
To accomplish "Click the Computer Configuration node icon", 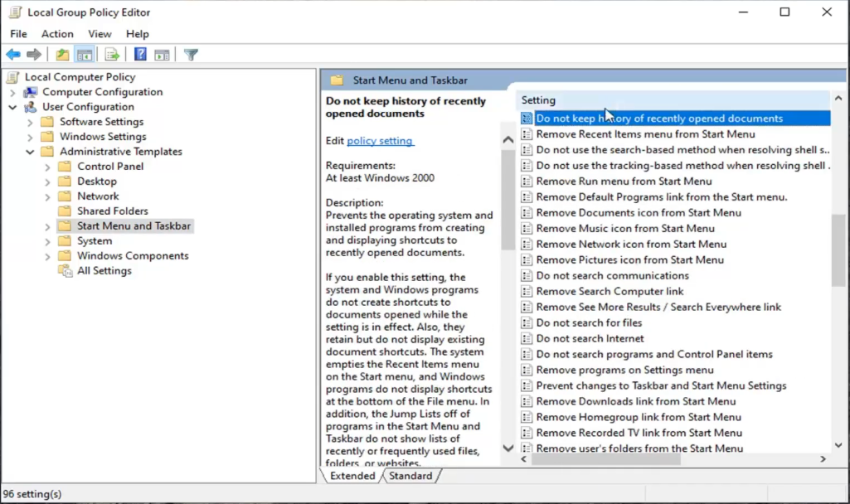I will (x=31, y=92).
